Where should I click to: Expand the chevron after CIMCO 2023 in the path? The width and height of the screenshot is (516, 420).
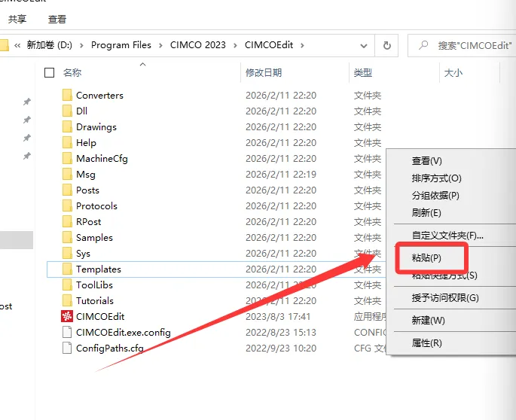click(235, 45)
